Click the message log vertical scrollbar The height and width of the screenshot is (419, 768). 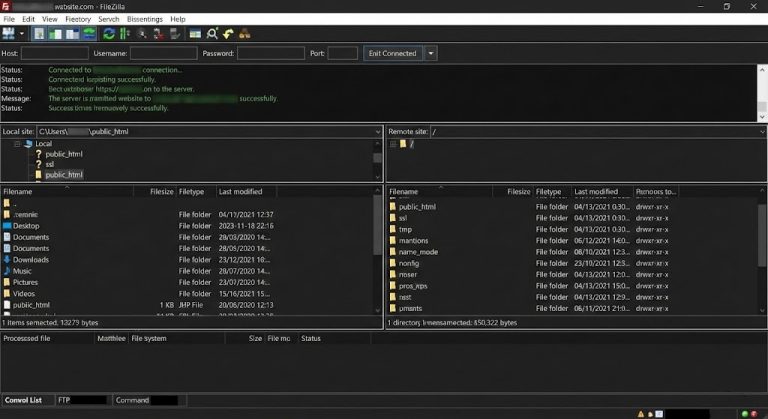762,93
